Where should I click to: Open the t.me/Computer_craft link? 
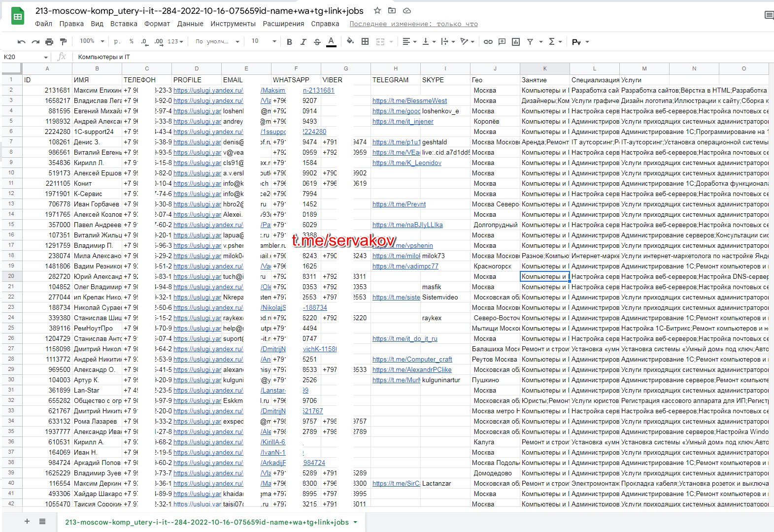click(x=412, y=360)
